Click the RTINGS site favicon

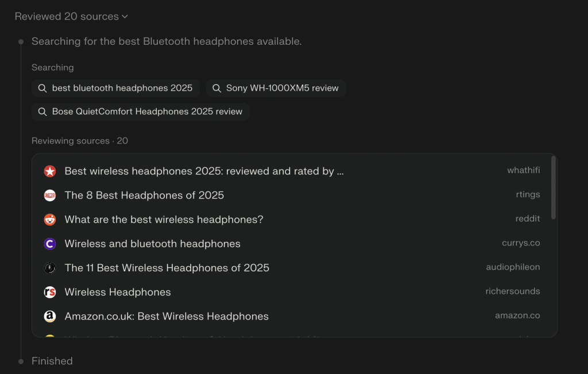click(50, 195)
